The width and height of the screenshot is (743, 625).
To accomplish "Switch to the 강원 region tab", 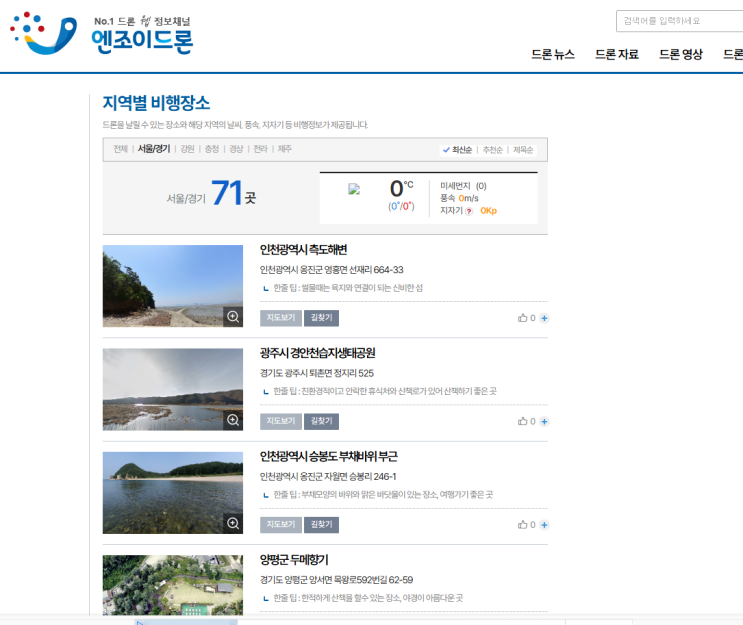I will coord(187,149).
